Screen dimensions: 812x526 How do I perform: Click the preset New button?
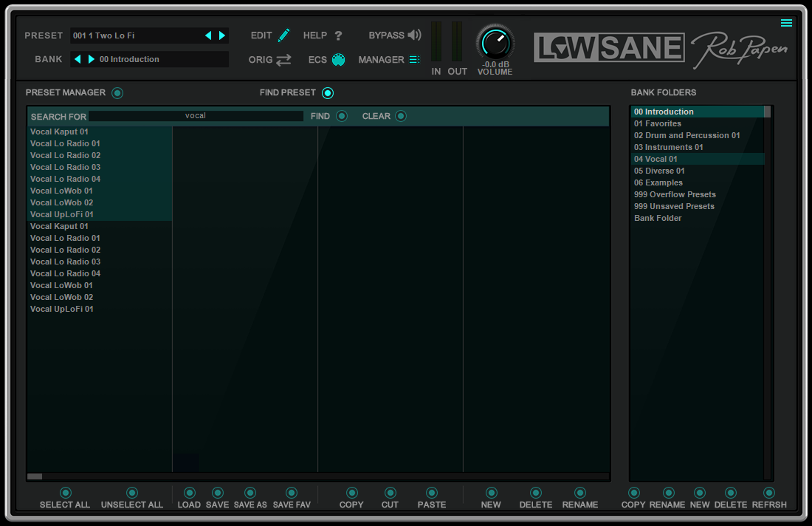coord(492,492)
